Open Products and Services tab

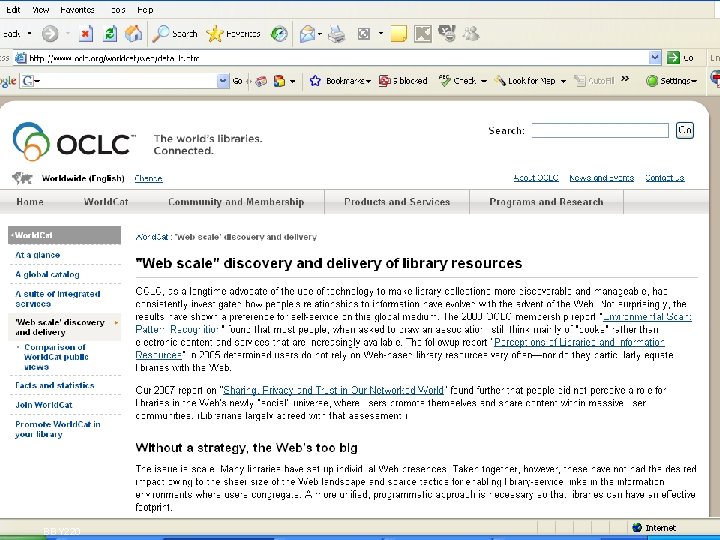(397, 202)
